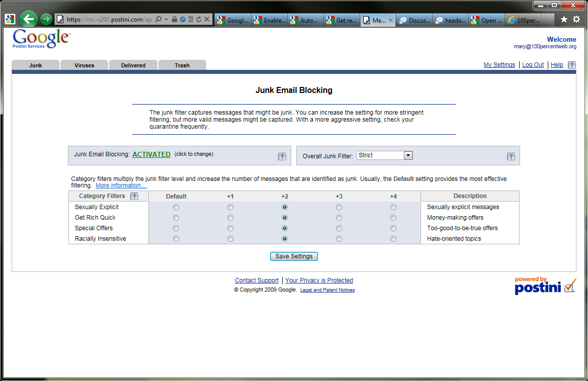Screen dimensions: 588x381
Task: Set Get Rich Quick to +4
Action: tap(393, 218)
